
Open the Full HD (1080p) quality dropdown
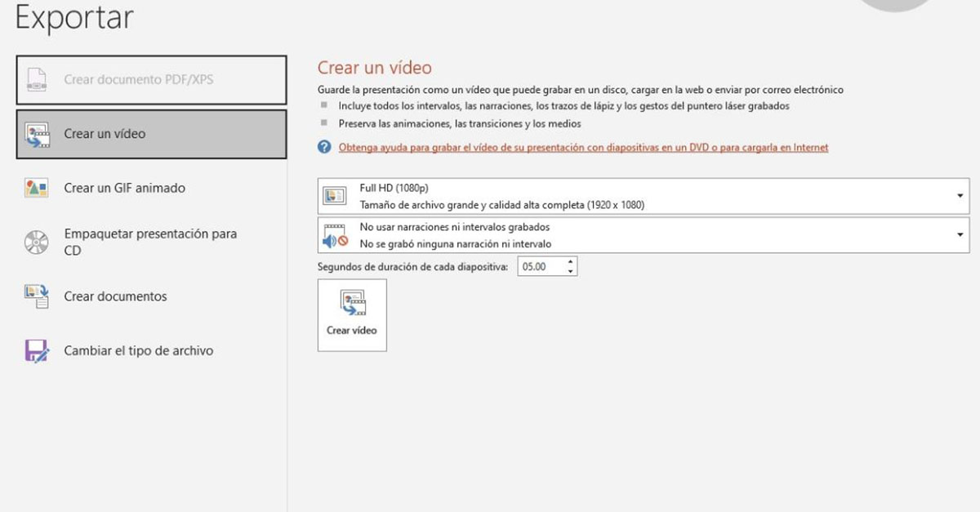960,194
